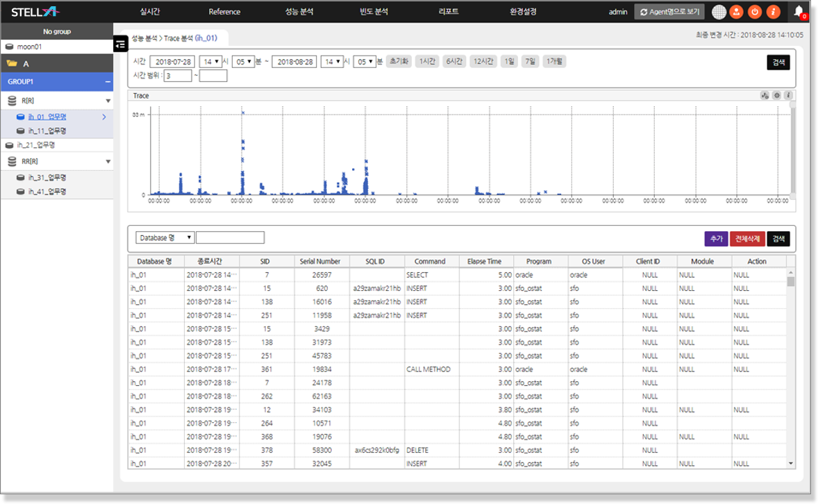Click the STELLA logo

[x=35, y=12]
